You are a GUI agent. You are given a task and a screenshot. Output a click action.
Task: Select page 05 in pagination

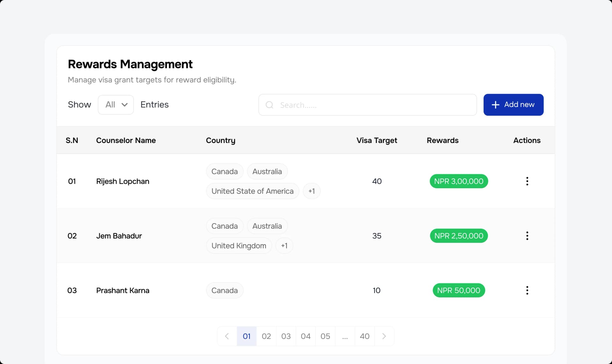click(325, 336)
